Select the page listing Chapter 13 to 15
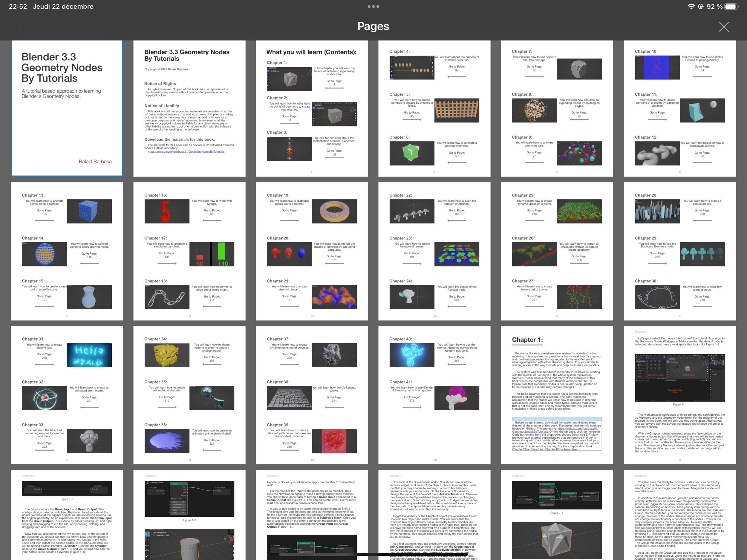The image size is (747, 560). pos(67,251)
